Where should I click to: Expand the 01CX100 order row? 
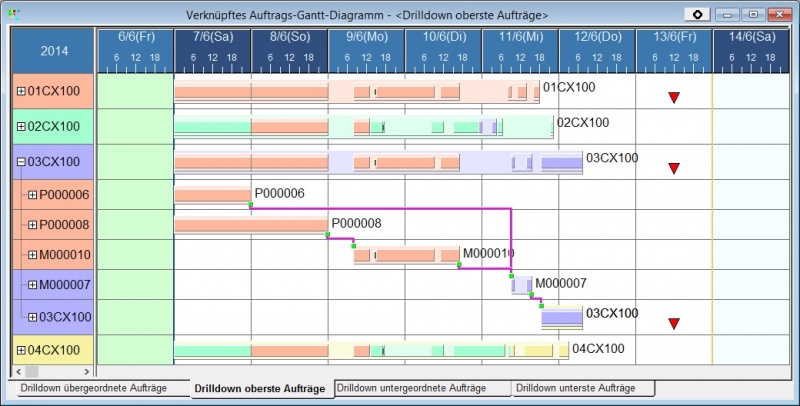21,91
